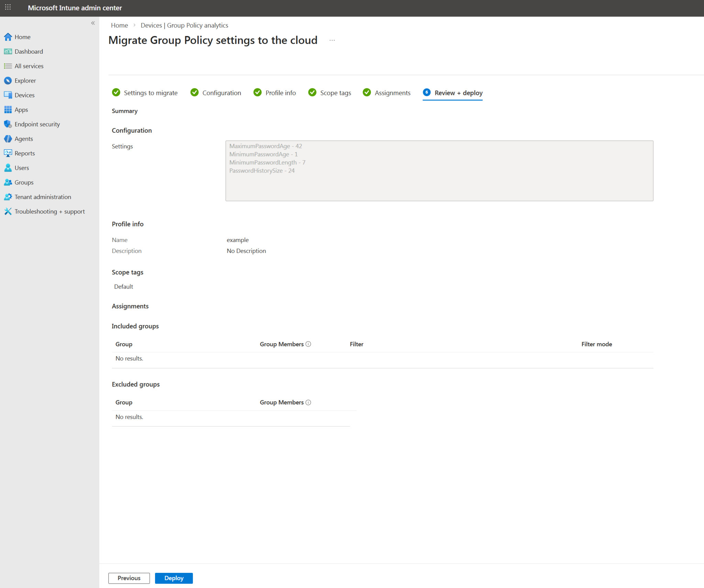
Task: Click the Explorer compass icon
Action: [x=8, y=80]
